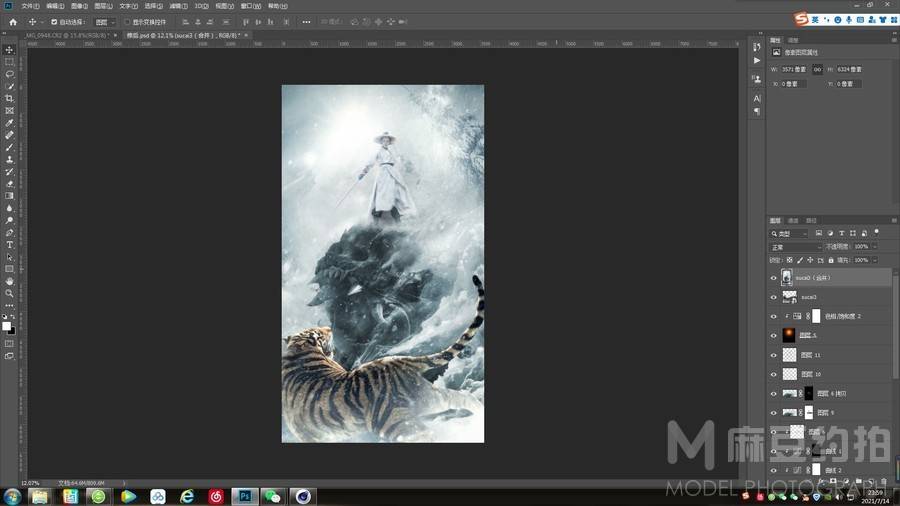The height and width of the screenshot is (506, 900).
Task: Click lock all (padlock) icon in Layers
Action: (x=831, y=260)
